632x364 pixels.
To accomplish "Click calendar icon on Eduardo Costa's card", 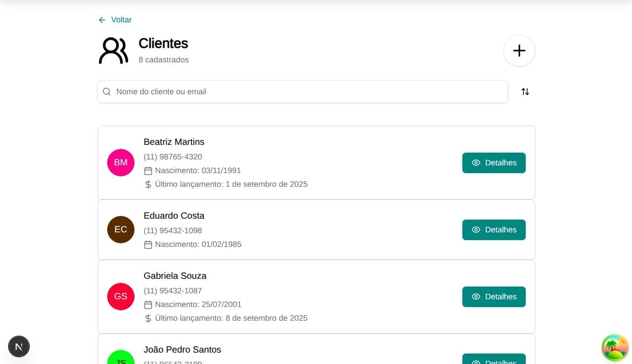I will point(148,245).
